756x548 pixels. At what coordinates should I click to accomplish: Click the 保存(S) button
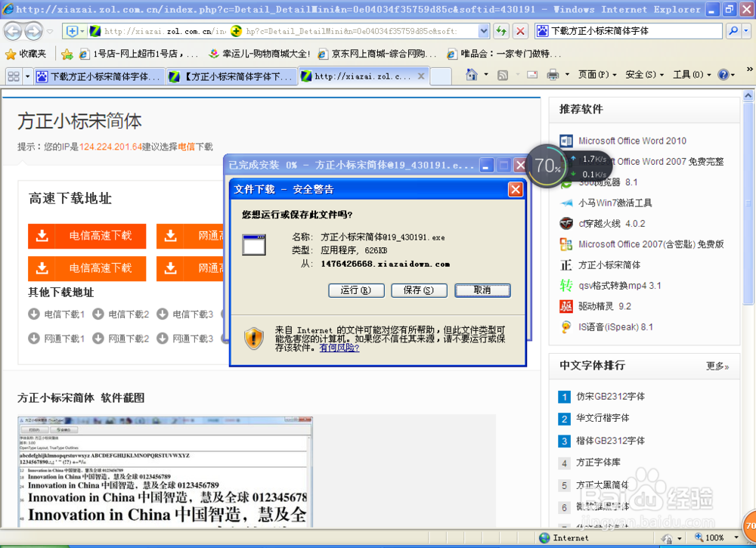click(419, 290)
